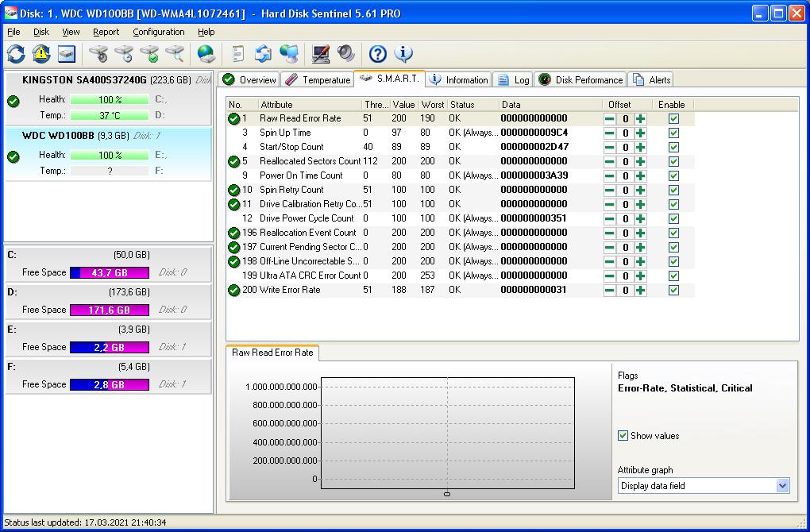
Task: Increase offset for Start/Stop Count
Action: (641, 147)
